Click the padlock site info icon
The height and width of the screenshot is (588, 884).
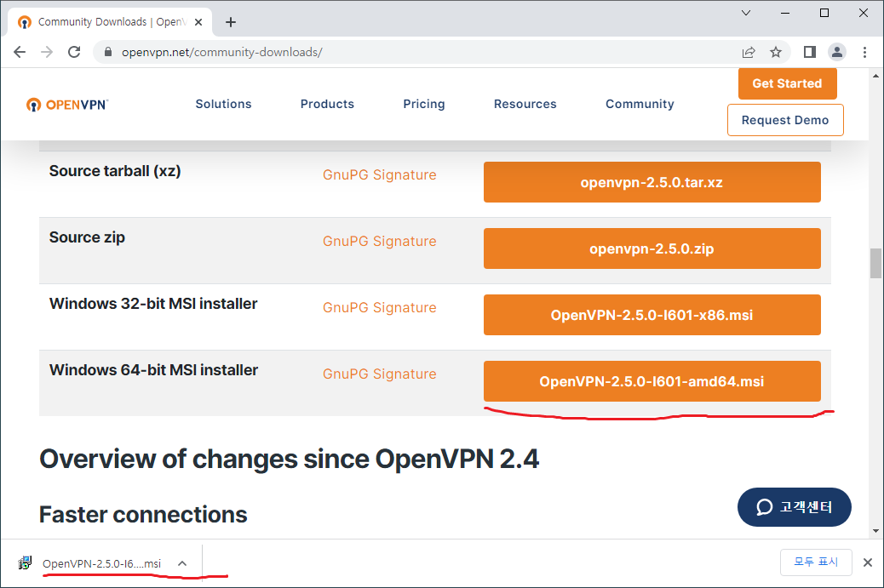tap(107, 53)
